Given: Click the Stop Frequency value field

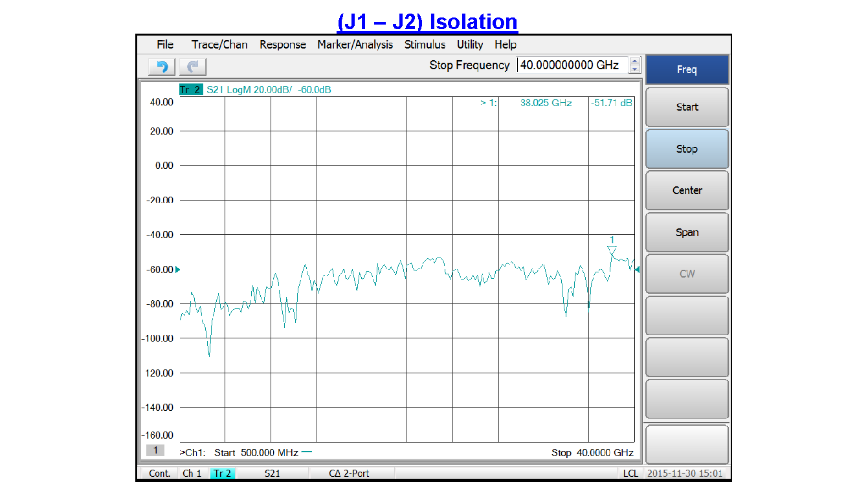Looking at the screenshot, I should [571, 65].
